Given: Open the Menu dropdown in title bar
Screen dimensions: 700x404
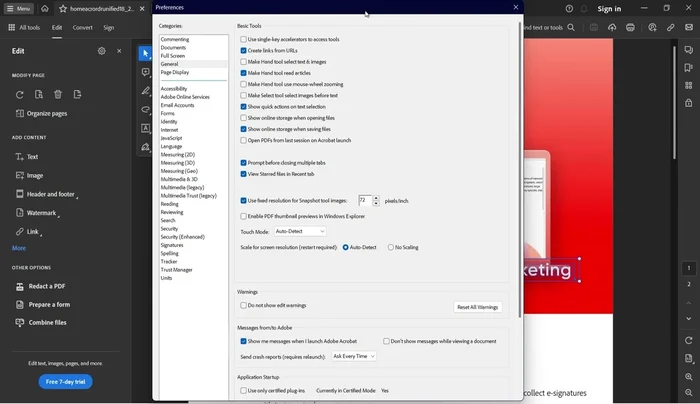Looking at the screenshot, I should [x=18, y=8].
